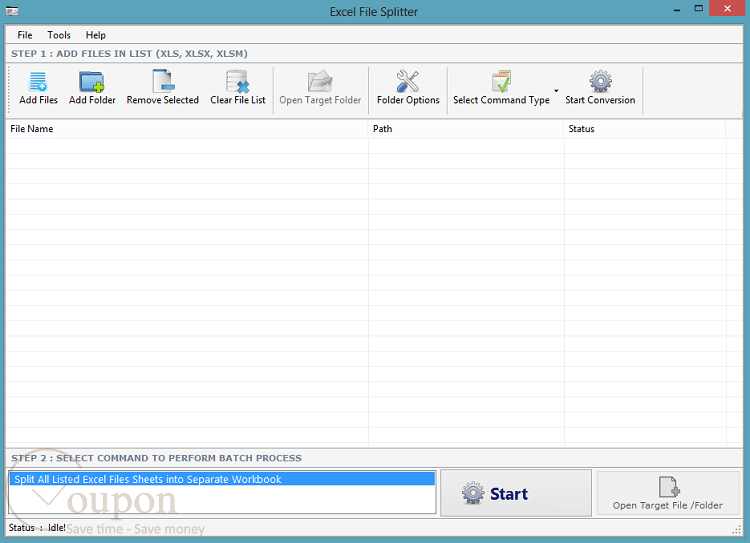Open Folder Options from the toolbar
This screenshot has width=750, height=543.
(x=408, y=88)
